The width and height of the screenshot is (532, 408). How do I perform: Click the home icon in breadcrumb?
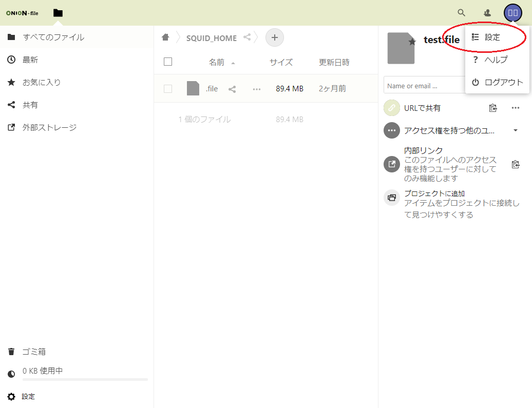[165, 37]
